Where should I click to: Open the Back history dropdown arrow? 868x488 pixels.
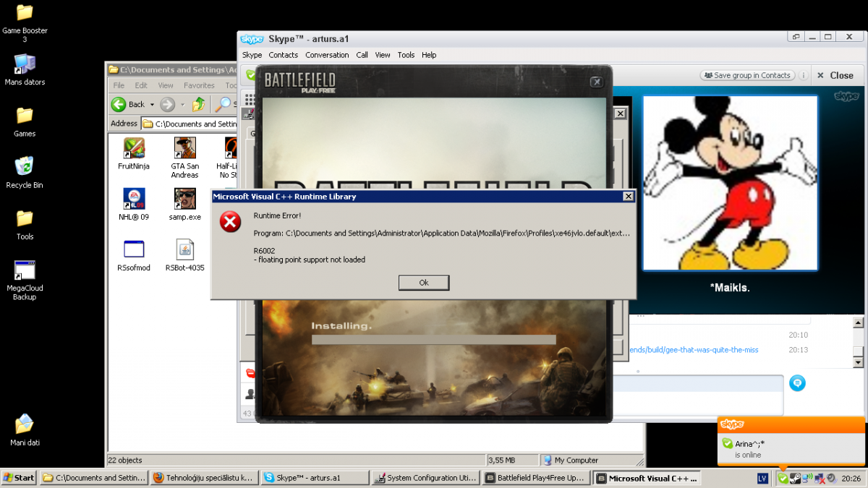pos(152,105)
